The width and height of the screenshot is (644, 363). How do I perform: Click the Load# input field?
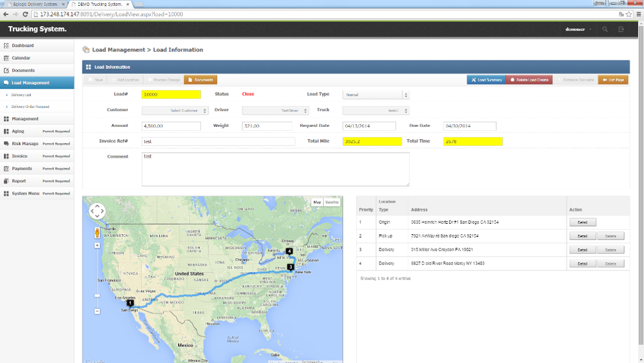(x=172, y=94)
